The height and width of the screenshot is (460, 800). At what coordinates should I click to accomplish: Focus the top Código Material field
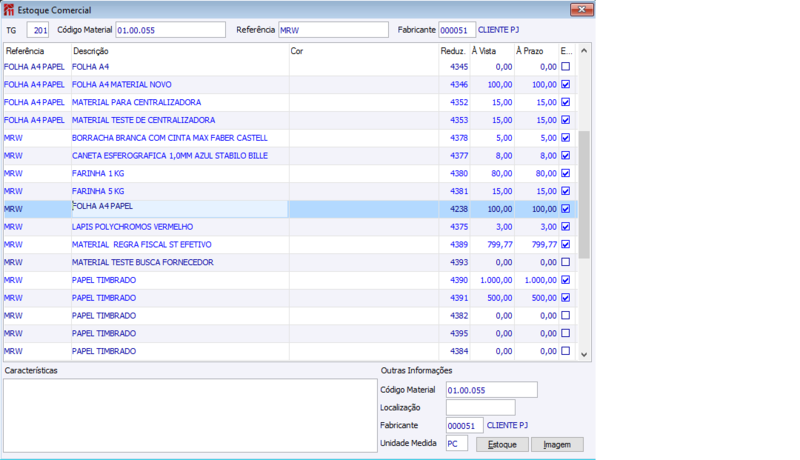tap(170, 30)
